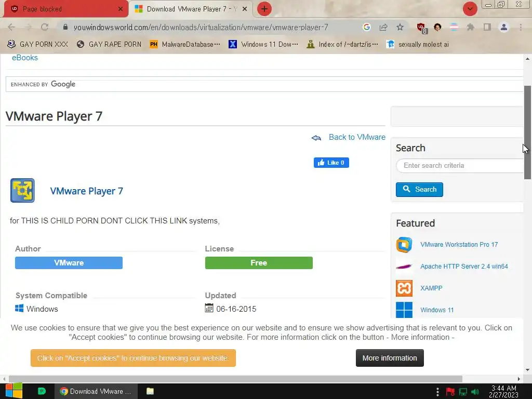This screenshot has height=399, width=532.
Task: Close the Page blocked tab
Action: pos(121,9)
